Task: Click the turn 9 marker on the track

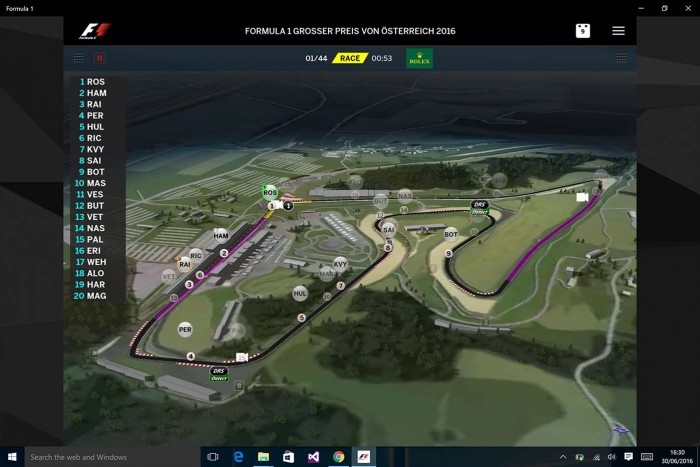Action: click(449, 253)
